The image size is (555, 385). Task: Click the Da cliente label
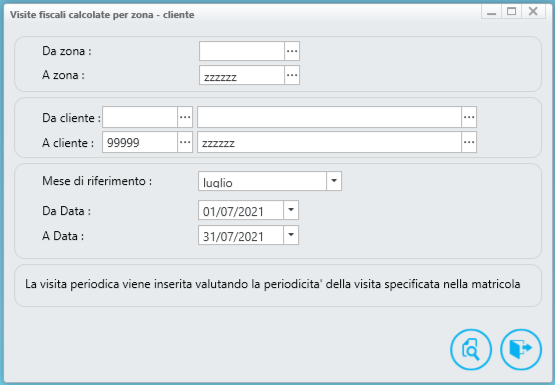point(71,118)
